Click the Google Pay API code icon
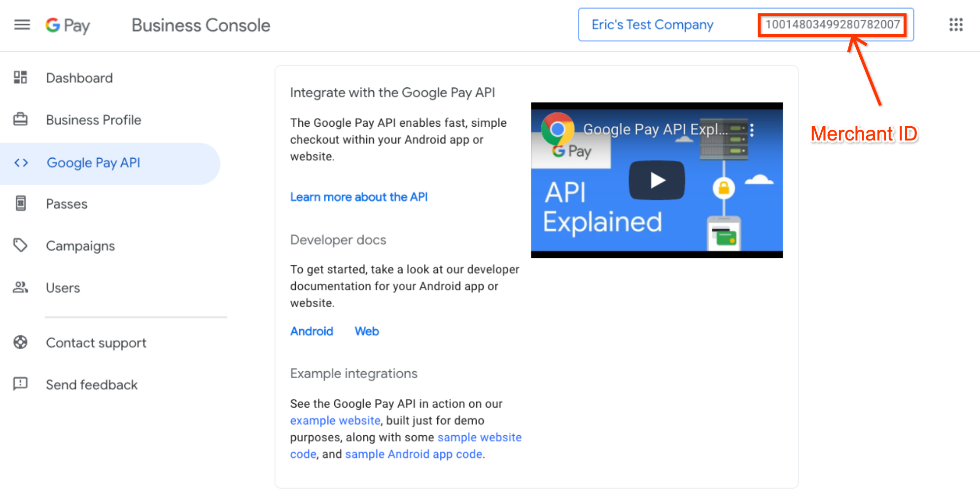Viewport: 980px width, 491px height. click(21, 163)
